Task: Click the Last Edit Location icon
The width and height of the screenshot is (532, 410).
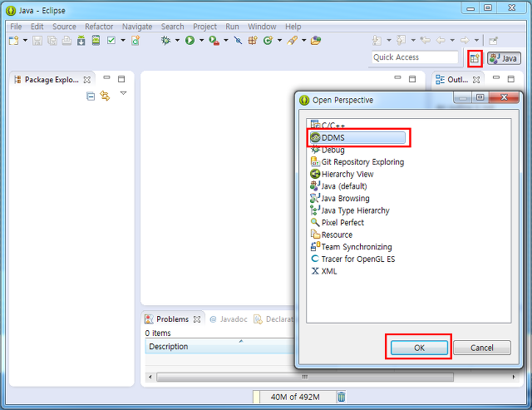Action: pos(425,41)
